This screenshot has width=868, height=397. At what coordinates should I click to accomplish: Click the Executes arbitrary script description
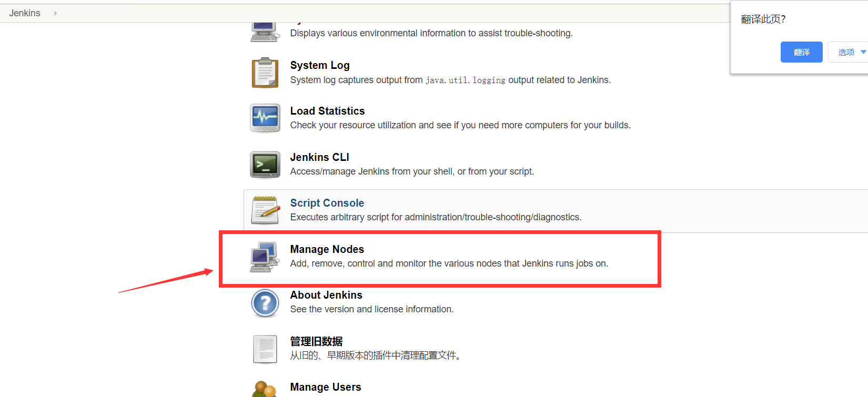coord(436,217)
